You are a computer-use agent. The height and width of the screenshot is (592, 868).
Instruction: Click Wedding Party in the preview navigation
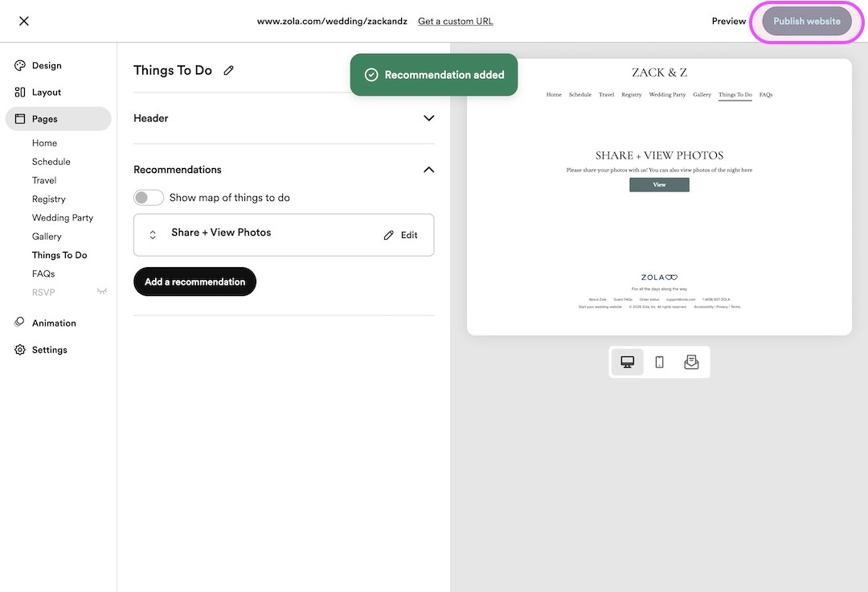[667, 95]
